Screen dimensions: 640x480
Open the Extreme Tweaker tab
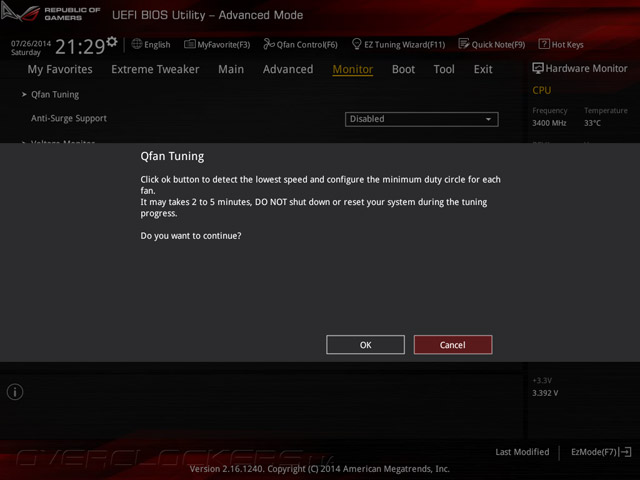pos(155,69)
